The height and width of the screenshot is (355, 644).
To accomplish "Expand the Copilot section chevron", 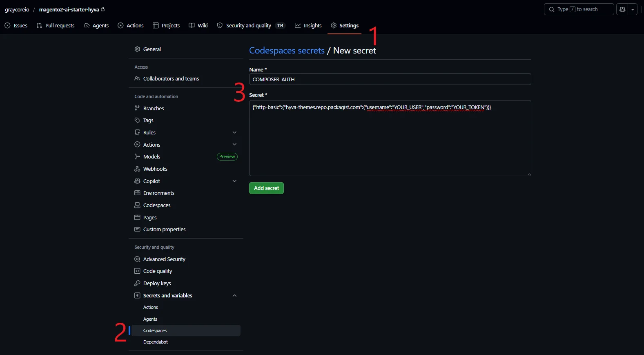I will (234, 181).
